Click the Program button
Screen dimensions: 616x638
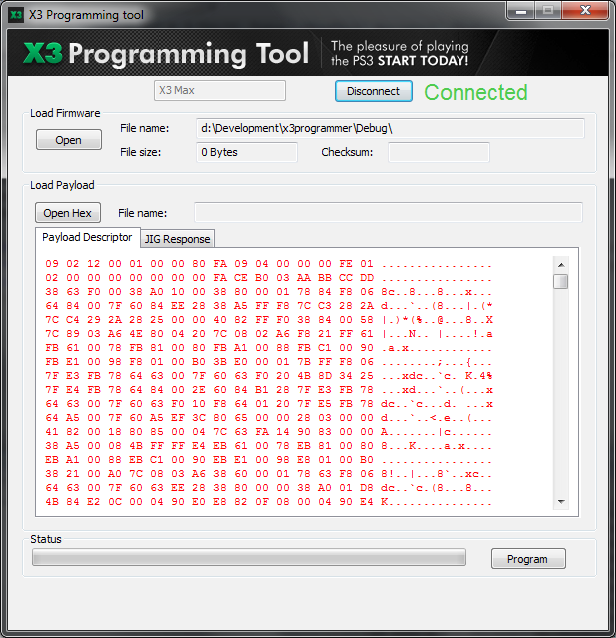(528, 559)
